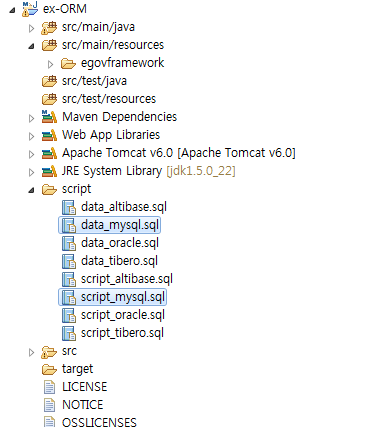Click the ex-ORM Maven project icon

[30, 9]
